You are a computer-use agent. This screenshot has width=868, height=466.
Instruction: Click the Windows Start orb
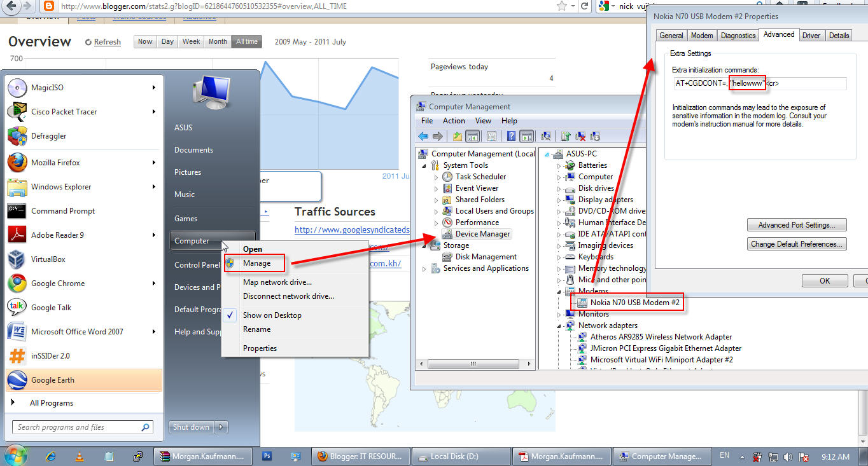(16, 455)
